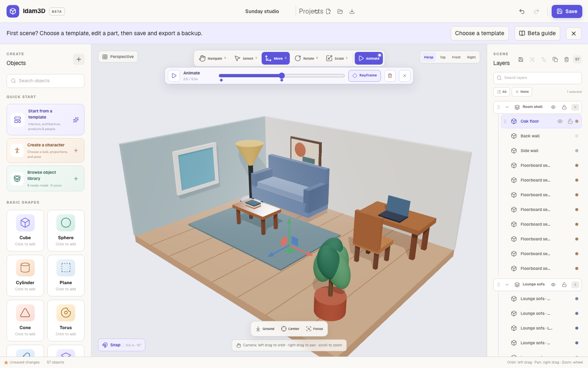Switch to the Right camera view
Viewport: 588px width, 368px height.
coord(471,57)
